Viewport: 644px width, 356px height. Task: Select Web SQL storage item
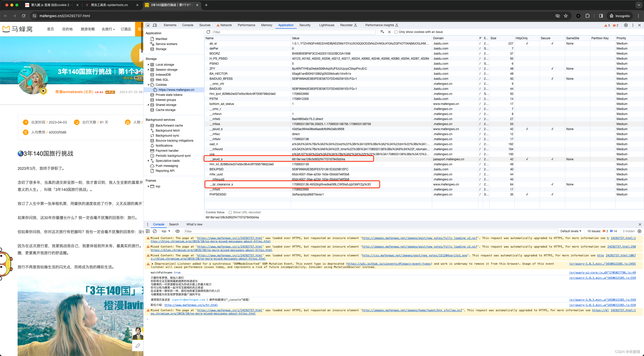[x=162, y=80]
